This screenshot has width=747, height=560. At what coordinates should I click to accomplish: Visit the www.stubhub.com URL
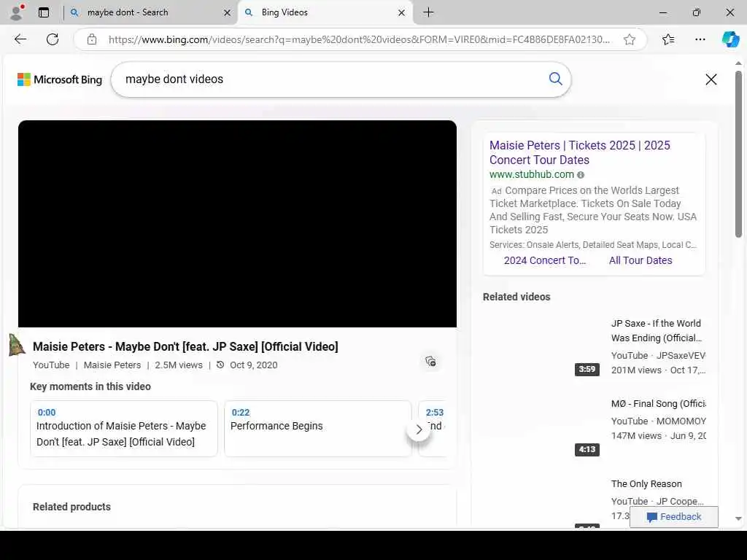tap(532, 175)
